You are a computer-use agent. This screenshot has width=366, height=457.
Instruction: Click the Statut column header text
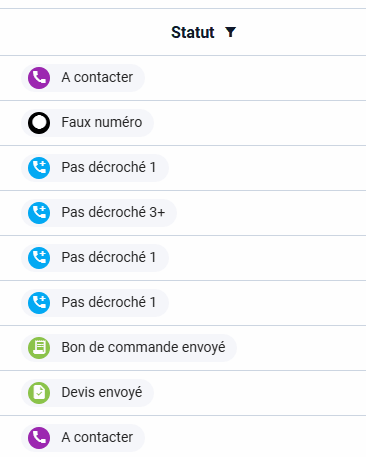tap(193, 32)
